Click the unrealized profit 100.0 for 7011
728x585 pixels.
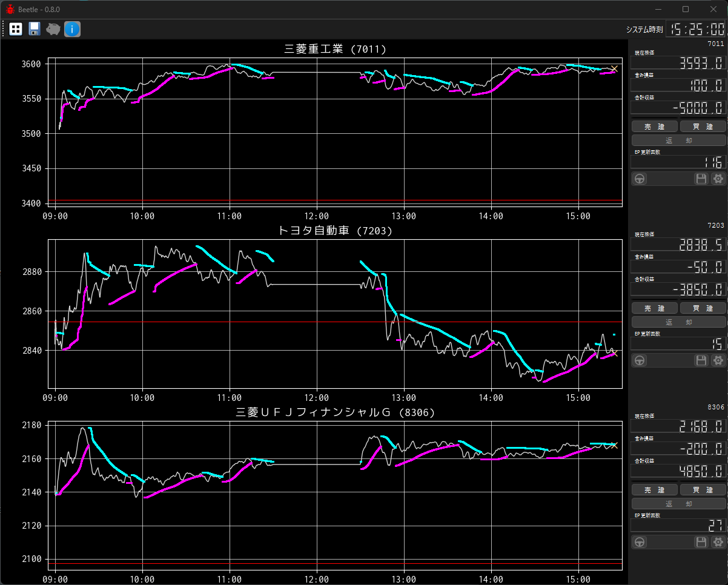[678, 85]
